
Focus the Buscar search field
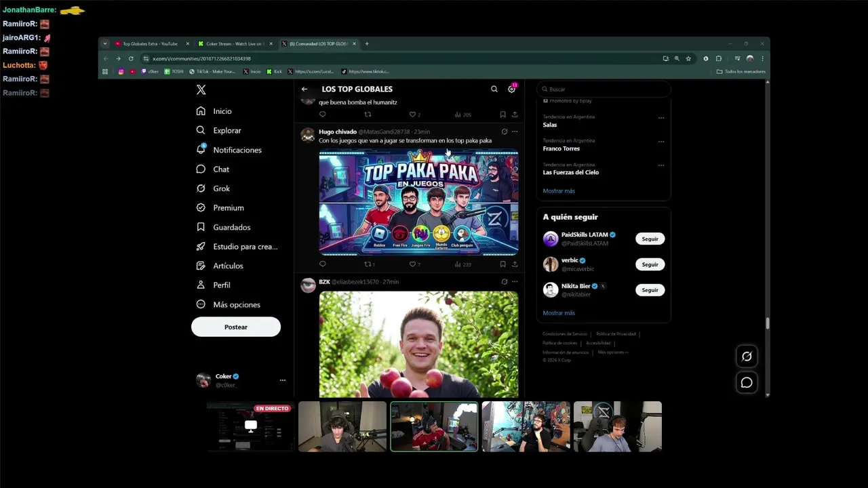click(604, 89)
